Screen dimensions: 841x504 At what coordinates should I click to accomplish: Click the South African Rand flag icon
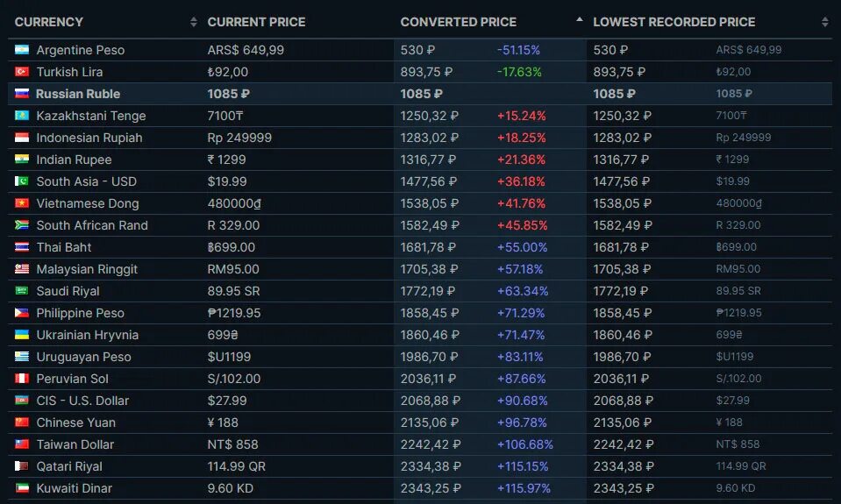[x=21, y=225]
